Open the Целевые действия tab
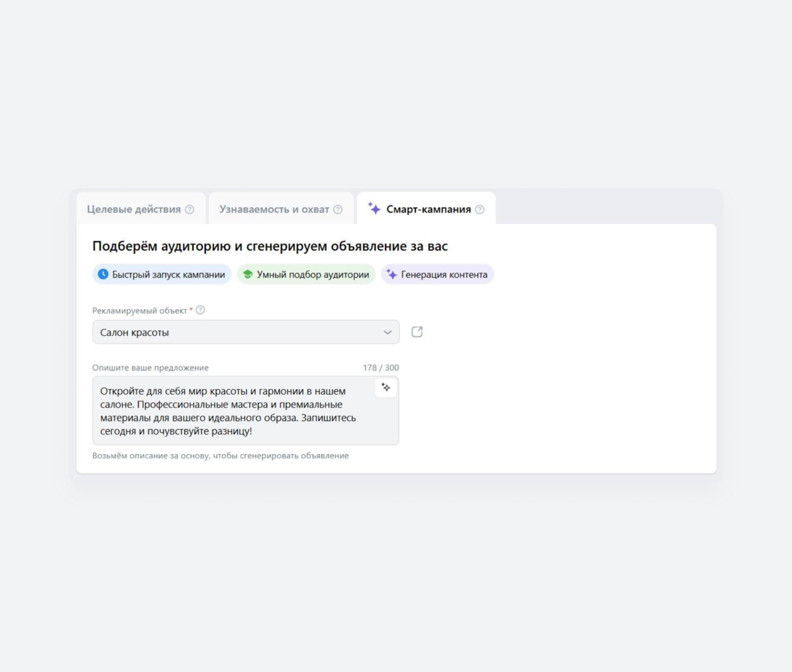792x672 pixels. point(140,209)
